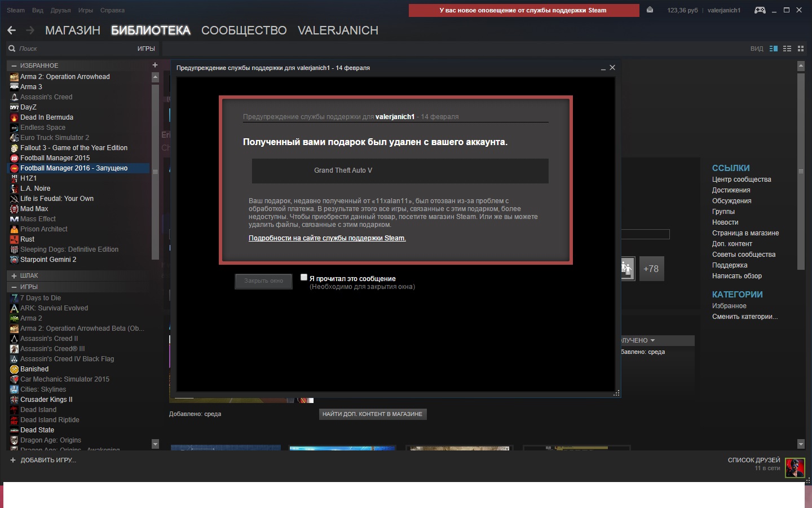Open Достижения link

coord(731,190)
